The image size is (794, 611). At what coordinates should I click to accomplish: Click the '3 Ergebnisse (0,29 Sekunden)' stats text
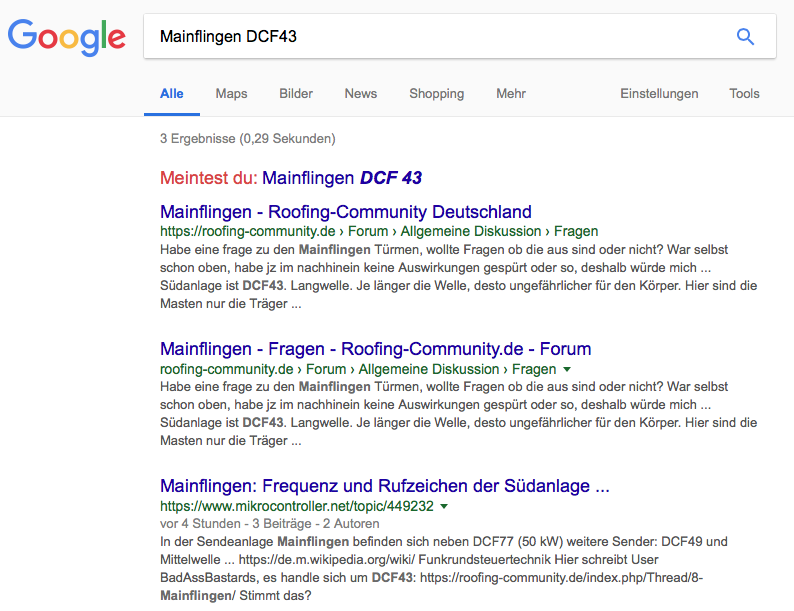(248, 139)
